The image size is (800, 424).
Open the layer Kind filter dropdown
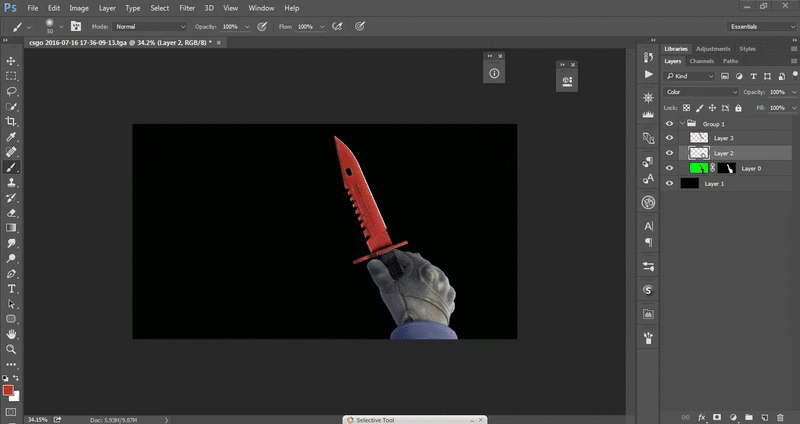click(690, 76)
